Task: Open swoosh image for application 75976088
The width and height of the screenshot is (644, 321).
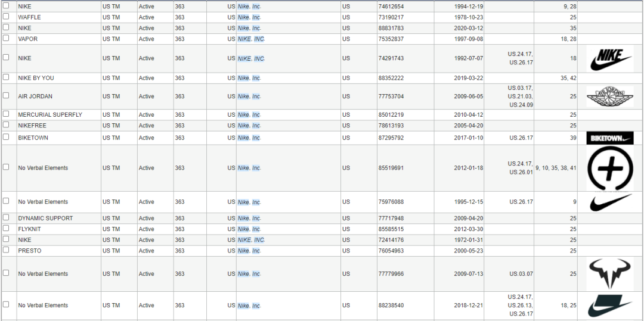Action: (610, 202)
